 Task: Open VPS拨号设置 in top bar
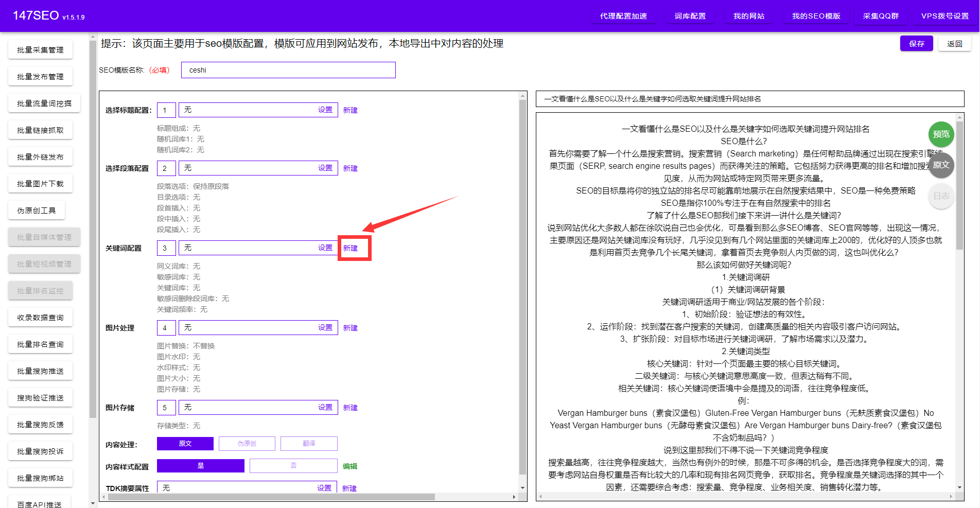945,16
